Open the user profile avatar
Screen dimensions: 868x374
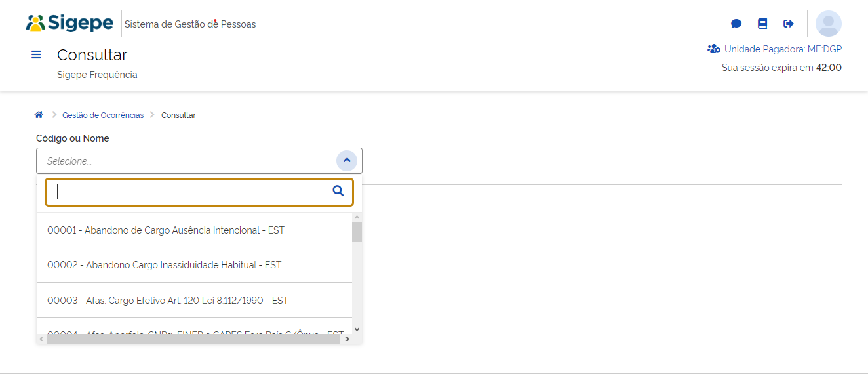[x=828, y=24]
